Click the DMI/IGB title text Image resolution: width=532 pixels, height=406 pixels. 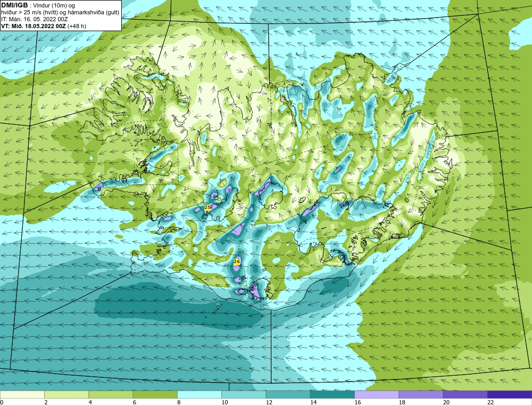14,5
